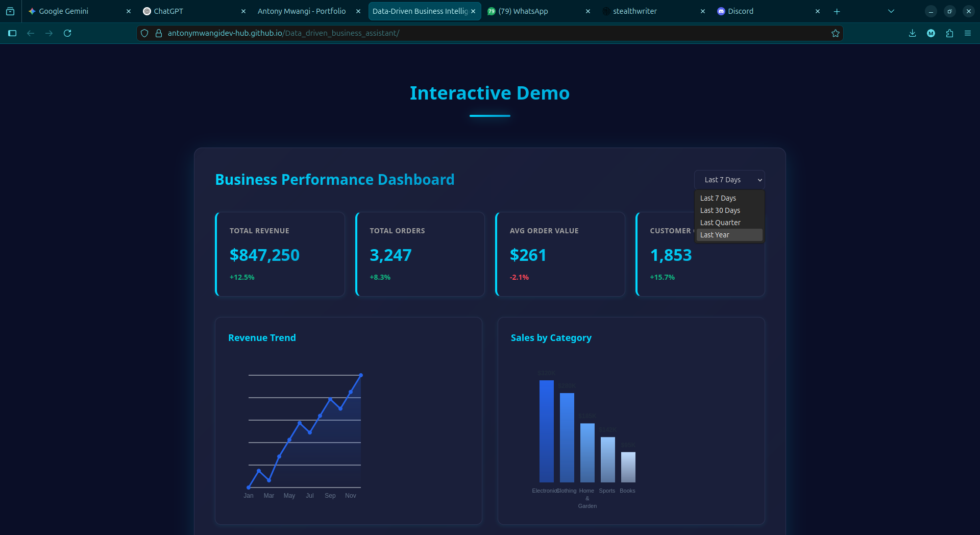The height and width of the screenshot is (535, 980).
Task: Open the browser Extensions icon
Action: click(949, 33)
